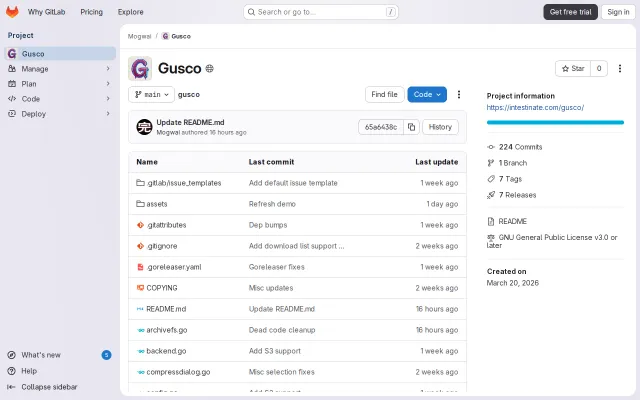Copy commit SHA 65a6438c to clipboard
640x400 pixels.
pos(411,127)
